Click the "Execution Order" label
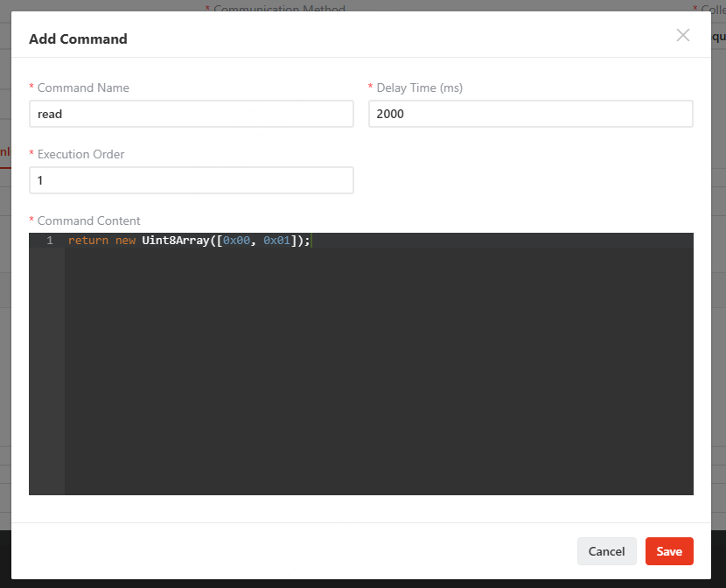The width and height of the screenshot is (726, 588). 81,154
